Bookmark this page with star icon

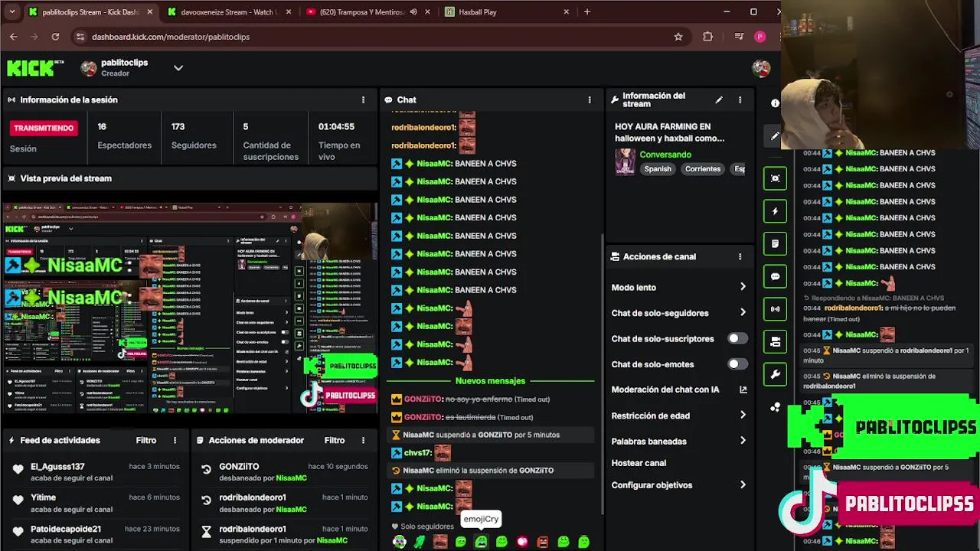point(678,37)
